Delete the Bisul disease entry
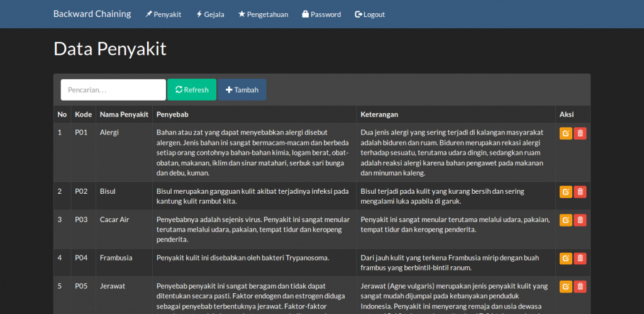The image size is (644, 314). pyautogui.click(x=580, y=191)
